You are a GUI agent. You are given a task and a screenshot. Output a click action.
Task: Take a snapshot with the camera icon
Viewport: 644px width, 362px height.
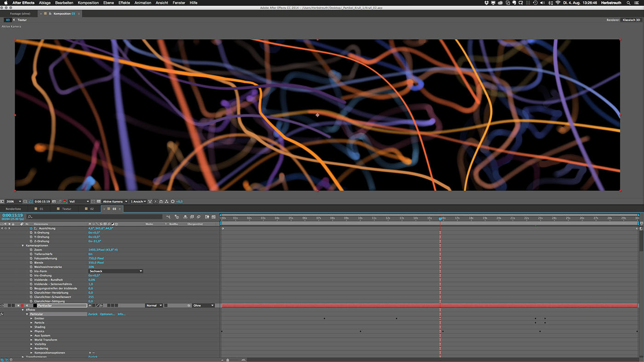point(54,201)
